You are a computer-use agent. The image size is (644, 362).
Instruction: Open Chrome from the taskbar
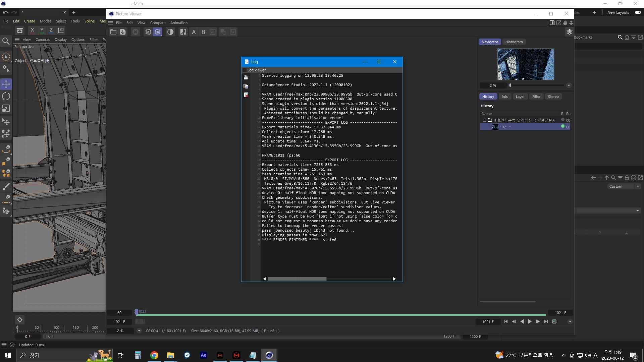(x=154, y=355)
